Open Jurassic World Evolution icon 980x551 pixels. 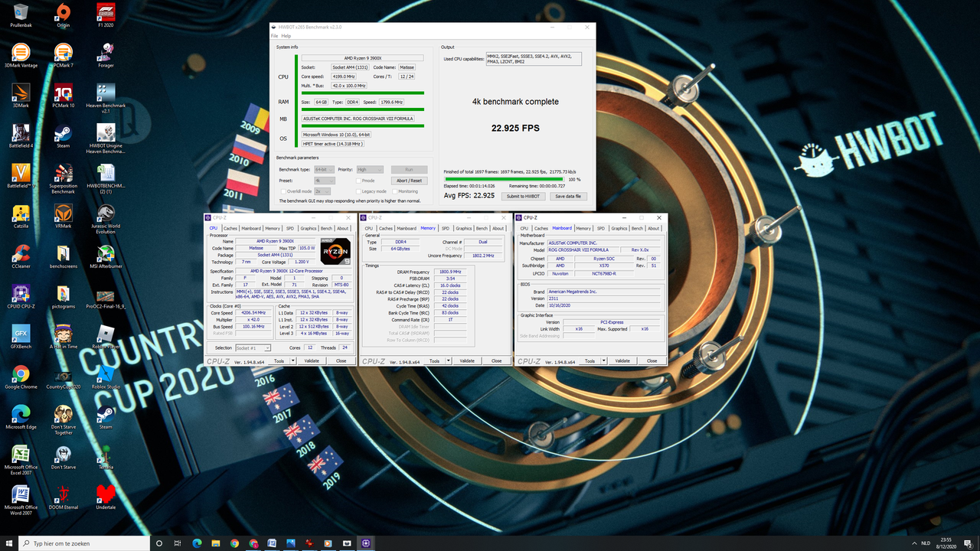[x=106, y=219]
